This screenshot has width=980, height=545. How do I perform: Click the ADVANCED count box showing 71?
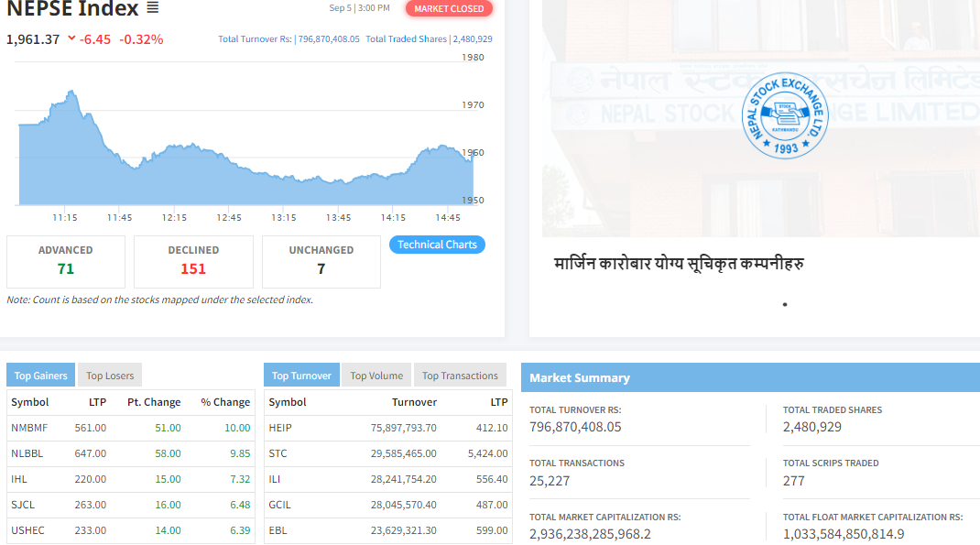(66, 261)
